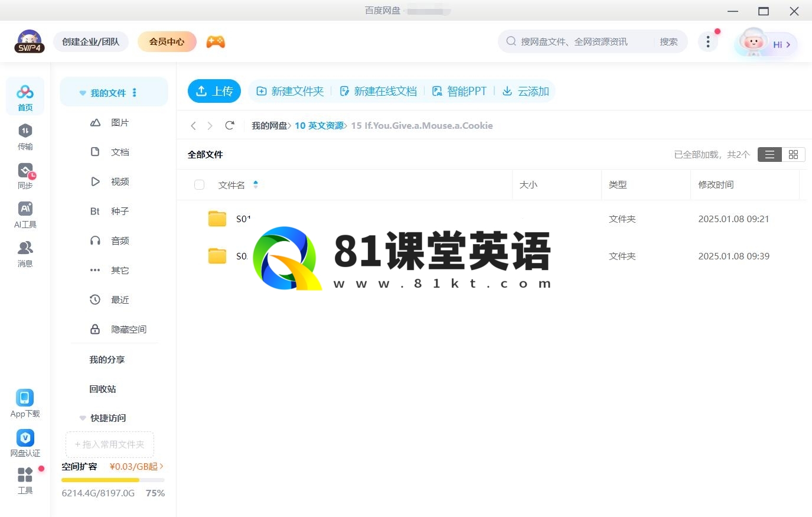Click the storage usage bar

tap(113, 480)
